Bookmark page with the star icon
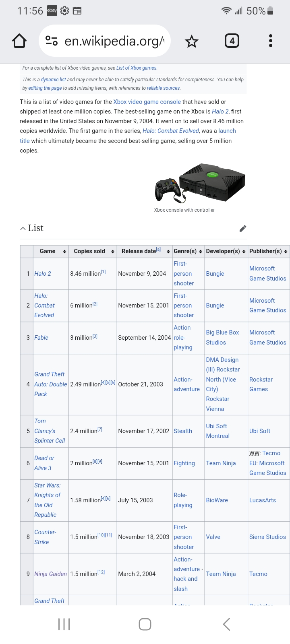The height and width of the screenshot is (644, 290). [x=192, y=41]
